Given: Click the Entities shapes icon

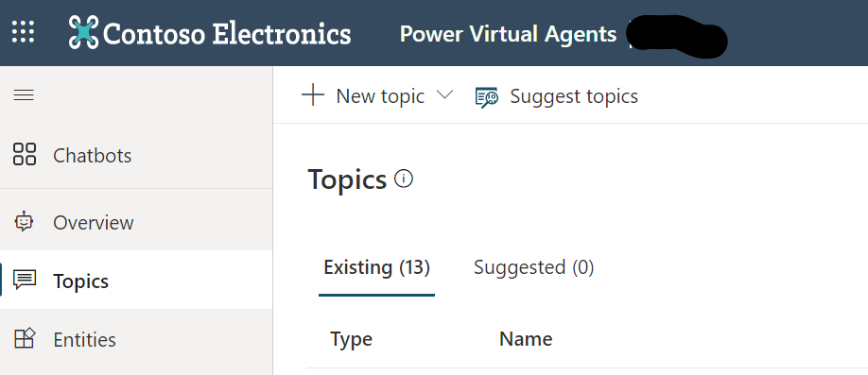Looking at the screenshot, I should click(25, 338).
